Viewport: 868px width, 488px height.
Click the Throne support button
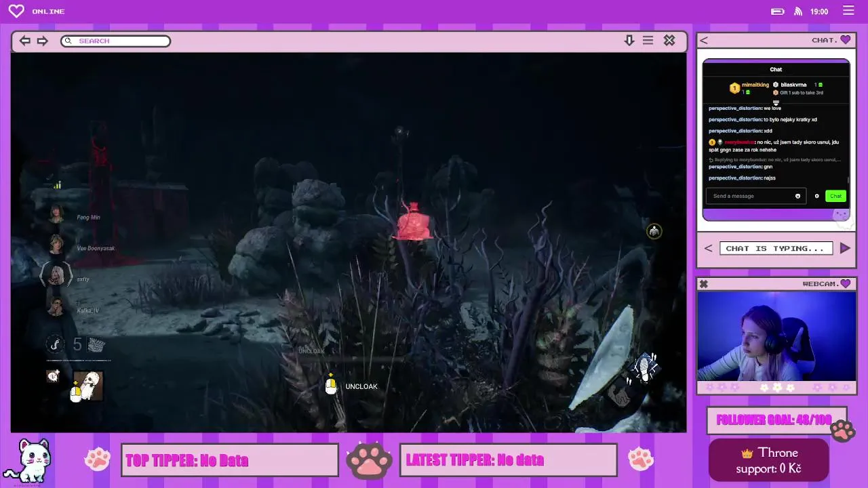pos(769,460)
